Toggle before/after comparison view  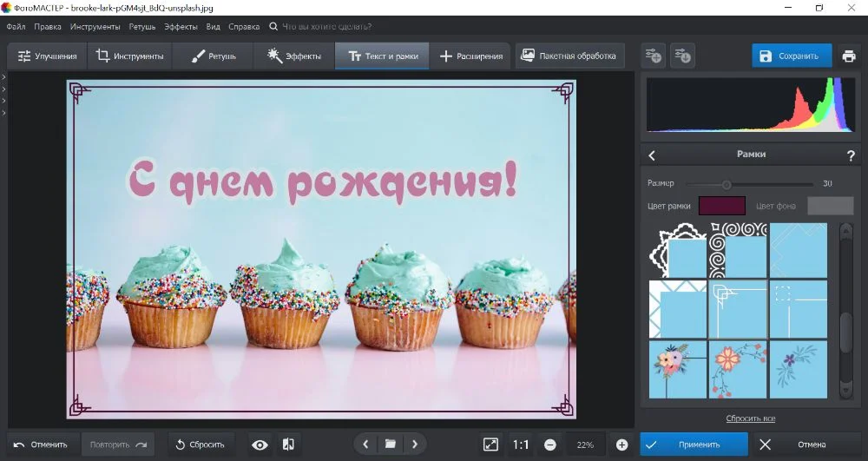(289, 445)
